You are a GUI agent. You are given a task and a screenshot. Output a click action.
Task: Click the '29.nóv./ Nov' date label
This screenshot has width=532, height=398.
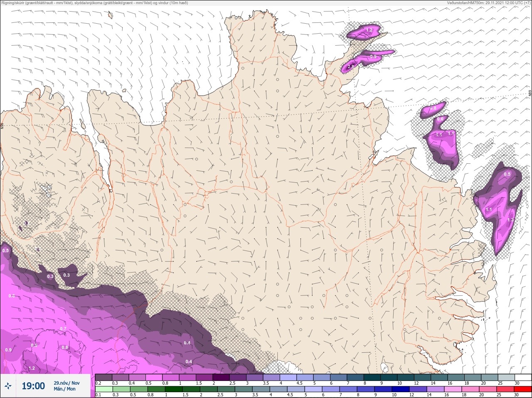66,383
